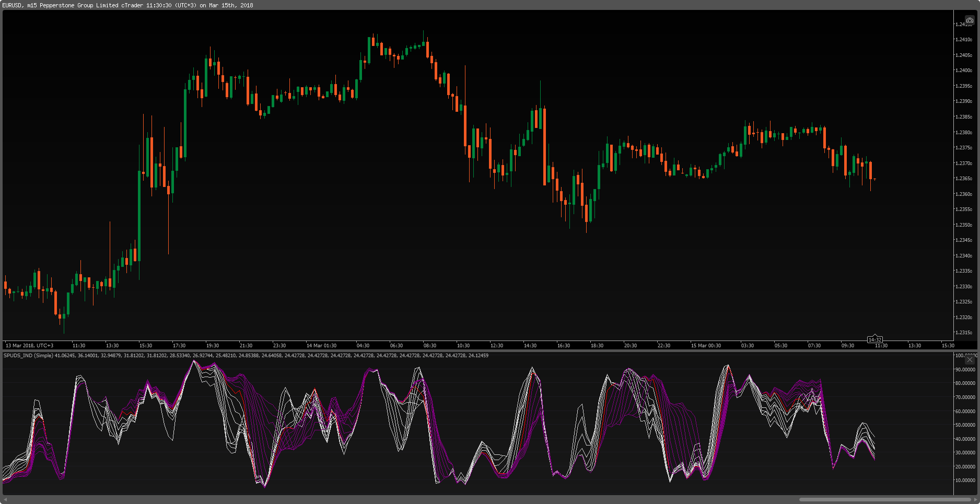Click the 19:30 time axis label

click(213, 346)
